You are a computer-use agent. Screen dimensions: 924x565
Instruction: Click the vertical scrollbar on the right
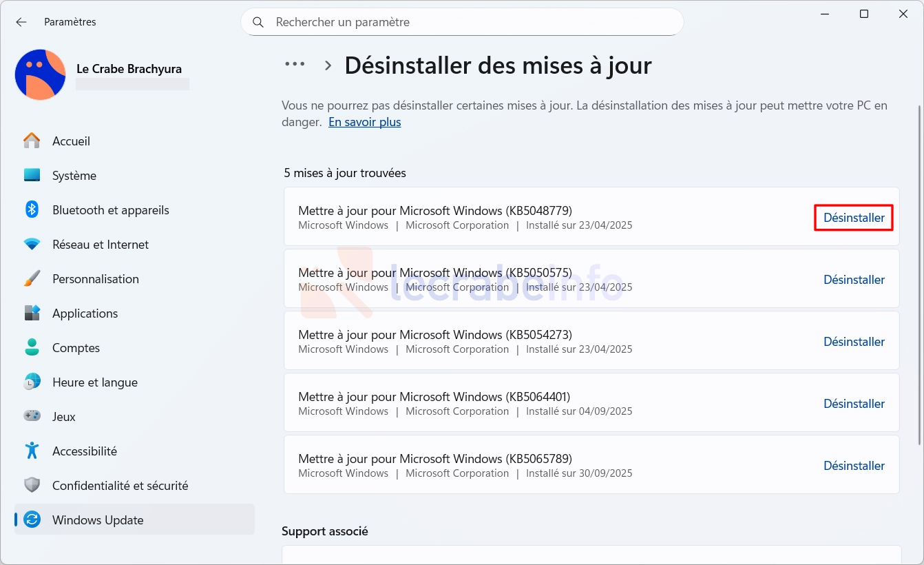[918, 276]
